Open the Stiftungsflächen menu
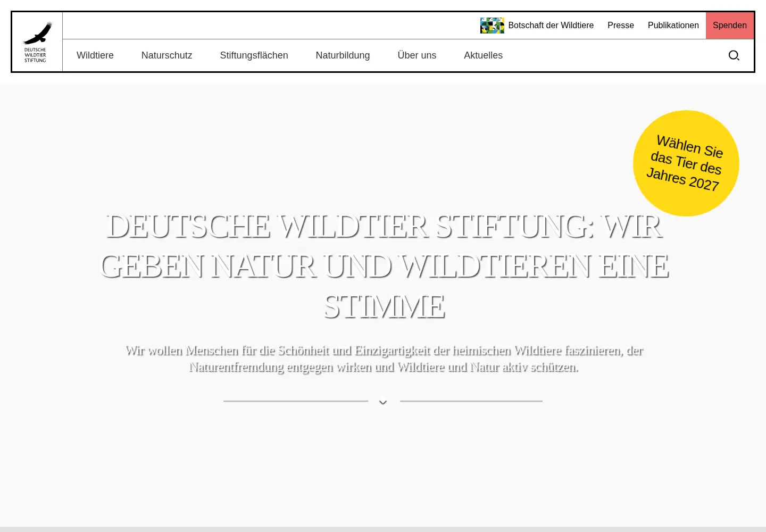This screenshot has width=766, height=532. tap(254, 55)
